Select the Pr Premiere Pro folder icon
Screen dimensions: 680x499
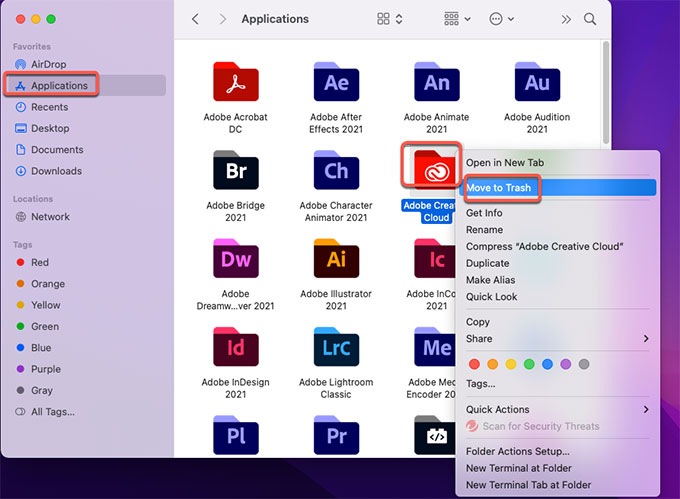[336, 435]
